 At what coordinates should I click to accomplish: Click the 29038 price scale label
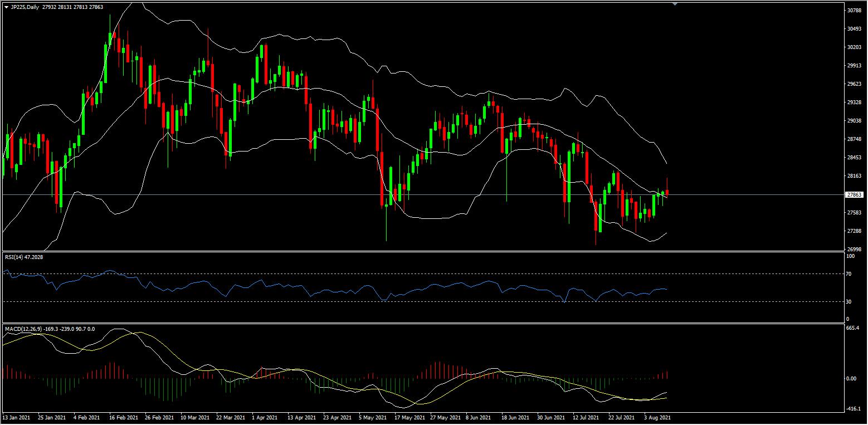(854, 120)
